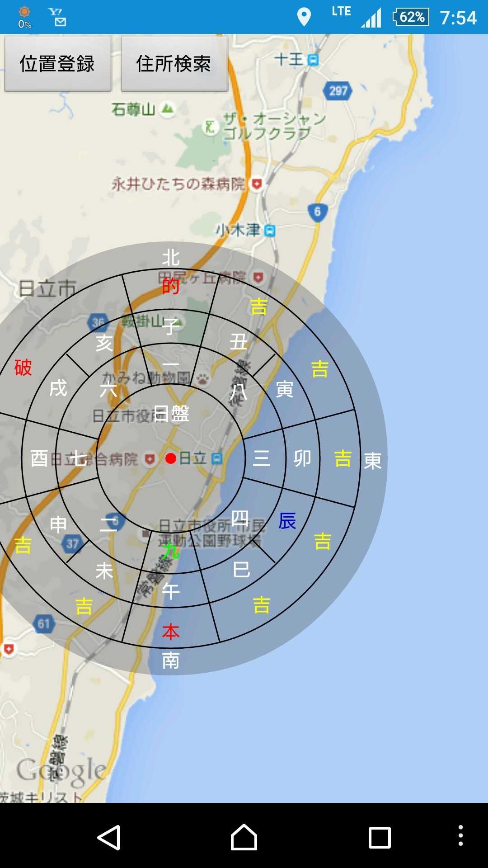Tap the route 61 road shield
This screenshot has height=868, width=488.
pyautogui.click(x=44, y=624)
